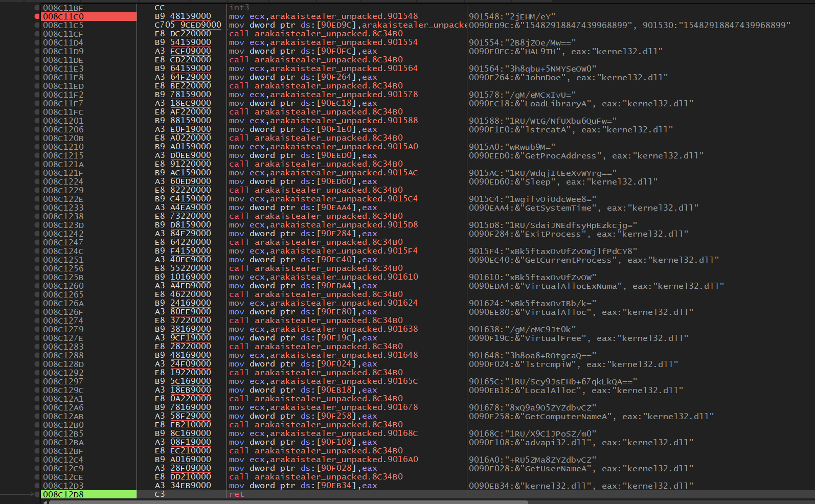Viewport: 815px width, 504px height.
Task: Click the "advapi32.dll" comment entry
Action: (581, 442)
